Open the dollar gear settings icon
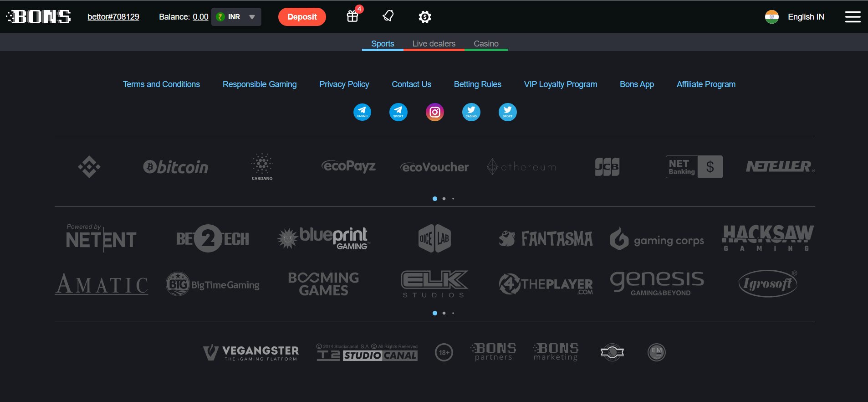 tap(424, 17)
